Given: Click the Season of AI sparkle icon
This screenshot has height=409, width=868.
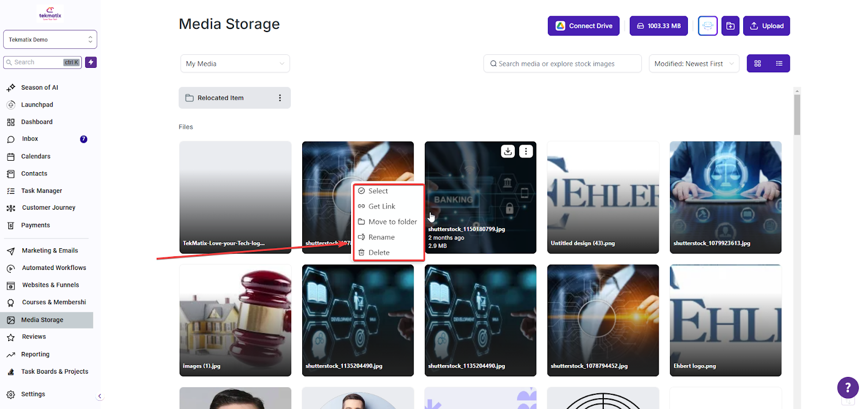Looking at the screenshot, I should pos(11,87).
